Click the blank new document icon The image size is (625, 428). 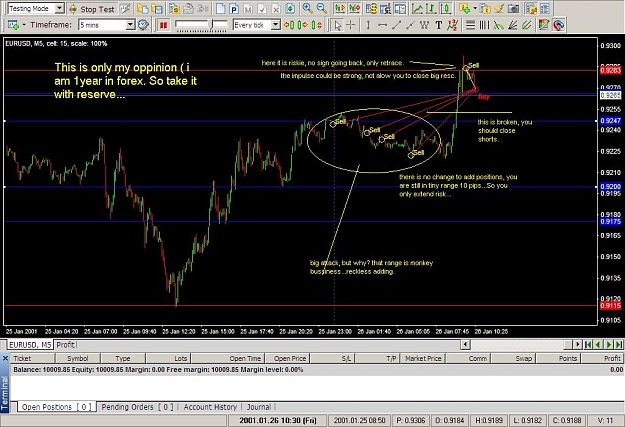[220, 9]
